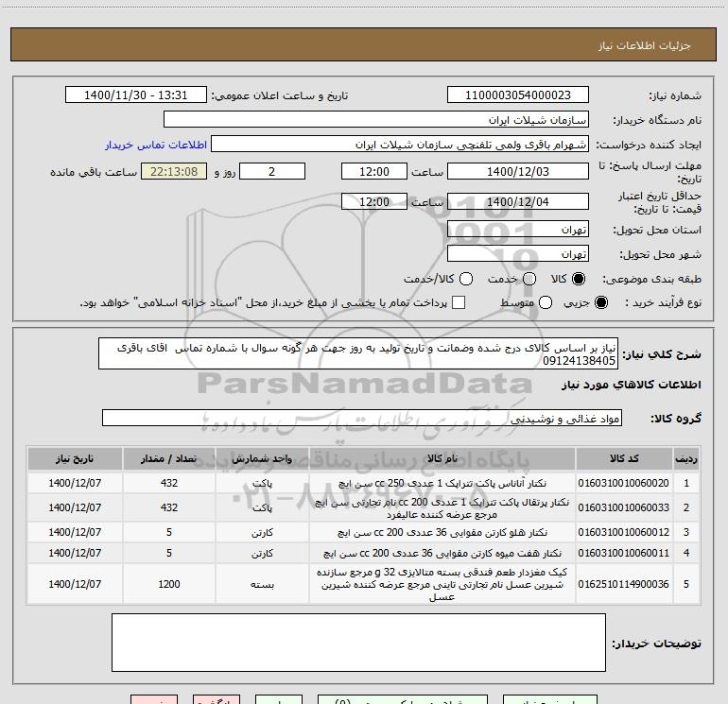Screen dimensions: 728x704
Task: Click the goods group field مواد غذائی و نوشیدنی
Action: (362, 419)
